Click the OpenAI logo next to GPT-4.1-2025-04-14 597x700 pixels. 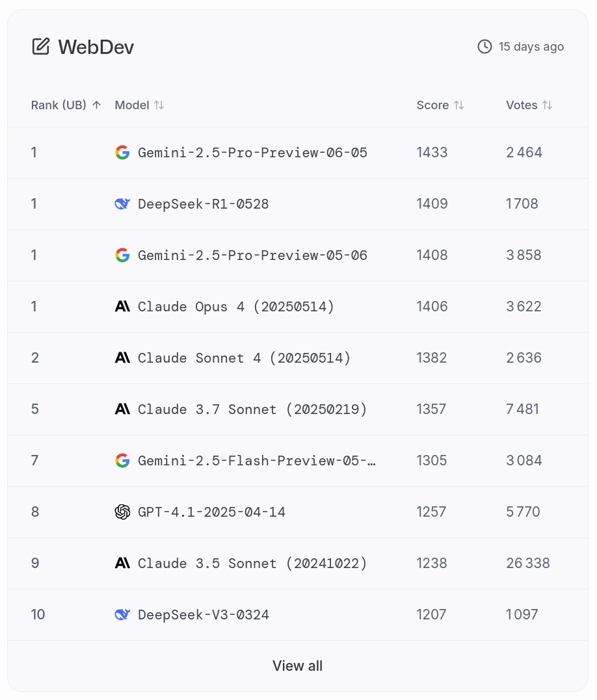coord(122,512)
